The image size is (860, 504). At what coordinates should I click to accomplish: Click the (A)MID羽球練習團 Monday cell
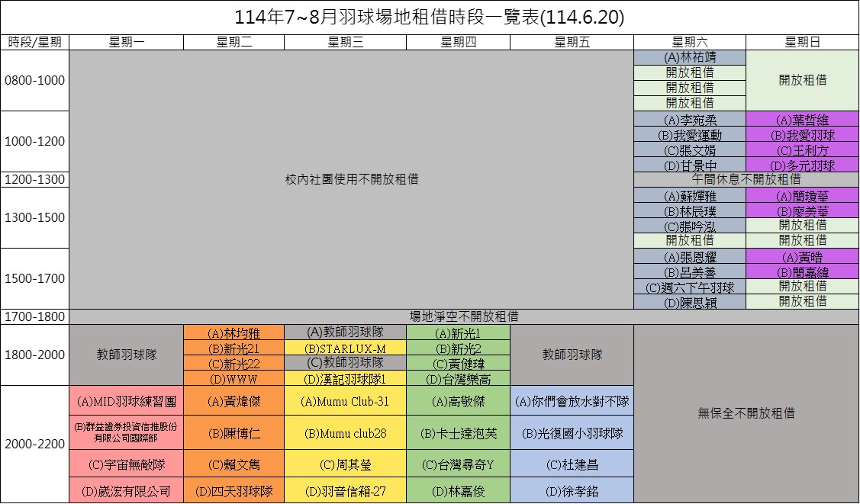[x=127, y=401]
